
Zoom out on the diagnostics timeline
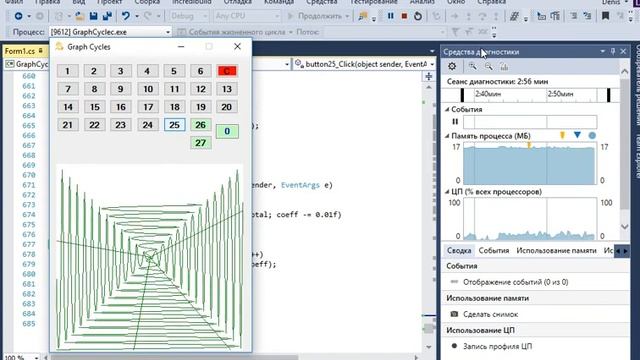pos(489,66)
